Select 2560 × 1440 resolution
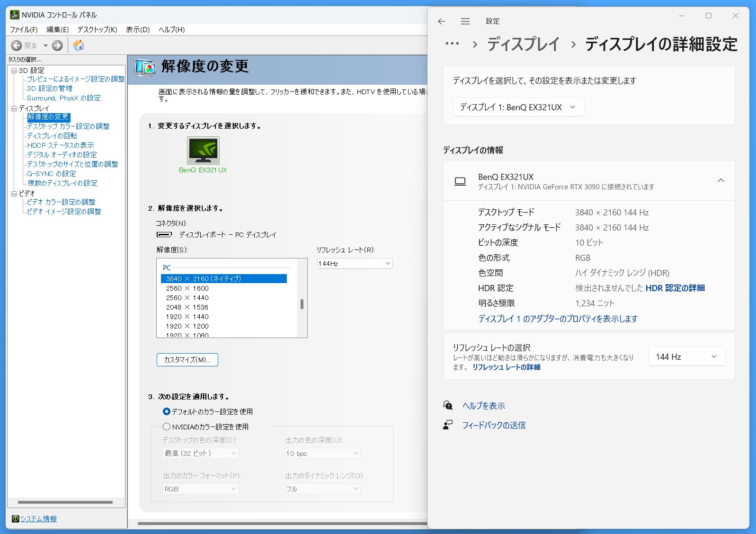This screenshot has width=756, height=534. click(x=187, y=298)
